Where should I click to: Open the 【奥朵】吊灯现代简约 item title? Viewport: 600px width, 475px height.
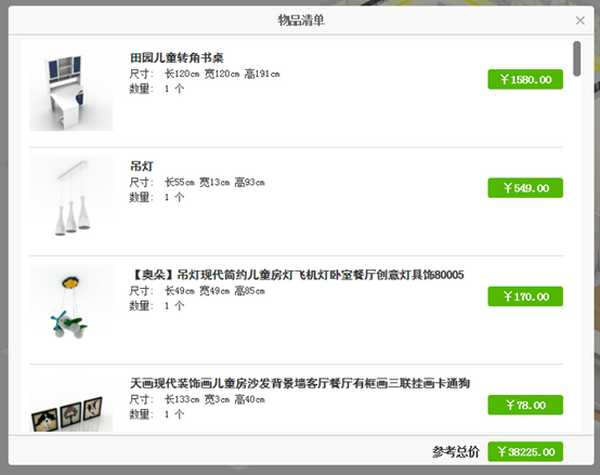click(297, 275)
